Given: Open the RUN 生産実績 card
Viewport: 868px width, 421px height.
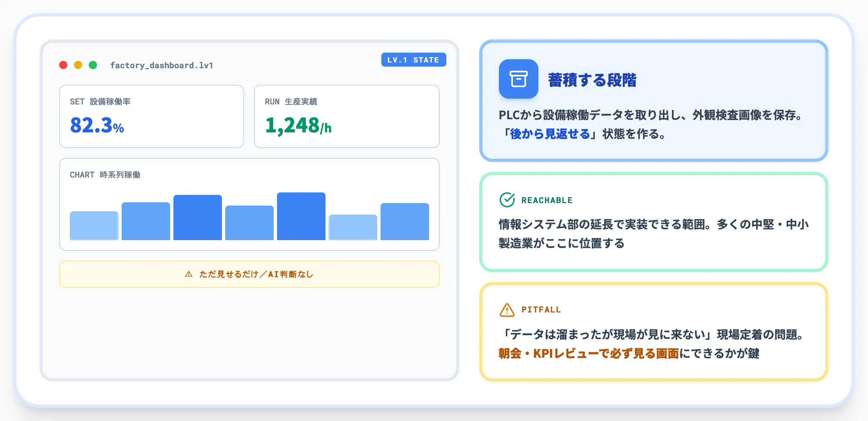Looking at the screenshot, I should coord(347,116).
